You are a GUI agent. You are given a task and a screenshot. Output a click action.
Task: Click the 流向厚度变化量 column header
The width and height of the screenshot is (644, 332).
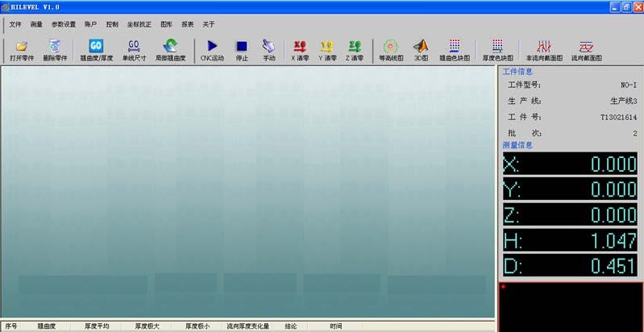coord(248,326)
